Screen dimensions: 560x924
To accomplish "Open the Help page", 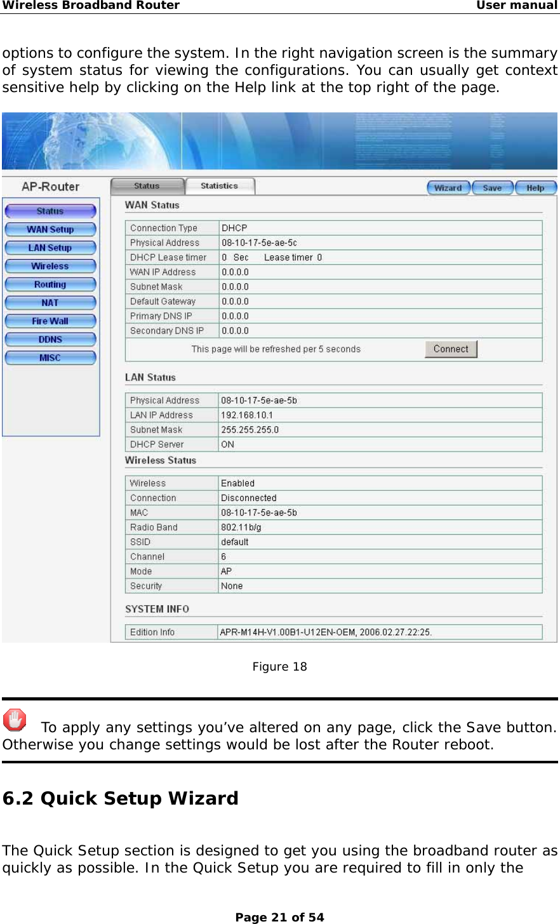I will 535,187.
